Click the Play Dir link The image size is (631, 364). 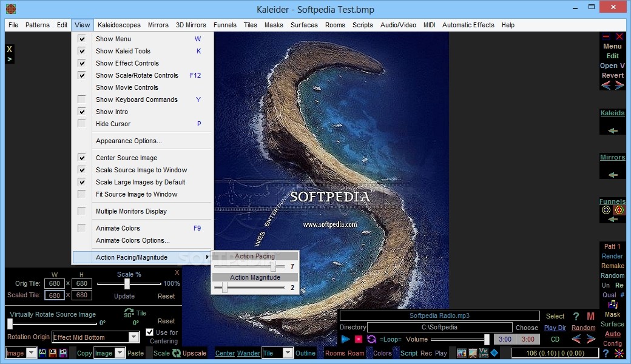pos(555,328)
